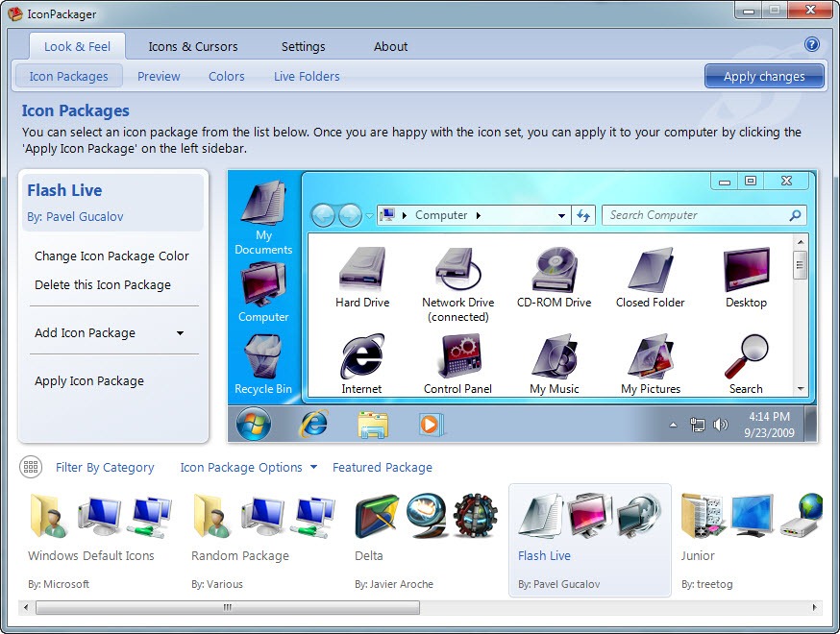This screenshot has width=840, height=634.
Task: Click the Internet icon in the preview
Action: pos(361,357)
